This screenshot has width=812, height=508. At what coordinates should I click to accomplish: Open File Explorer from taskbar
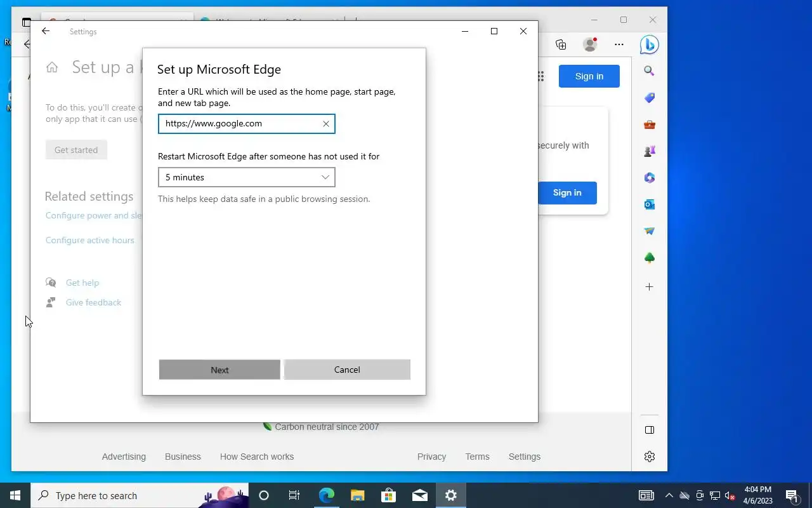(357, 495)
